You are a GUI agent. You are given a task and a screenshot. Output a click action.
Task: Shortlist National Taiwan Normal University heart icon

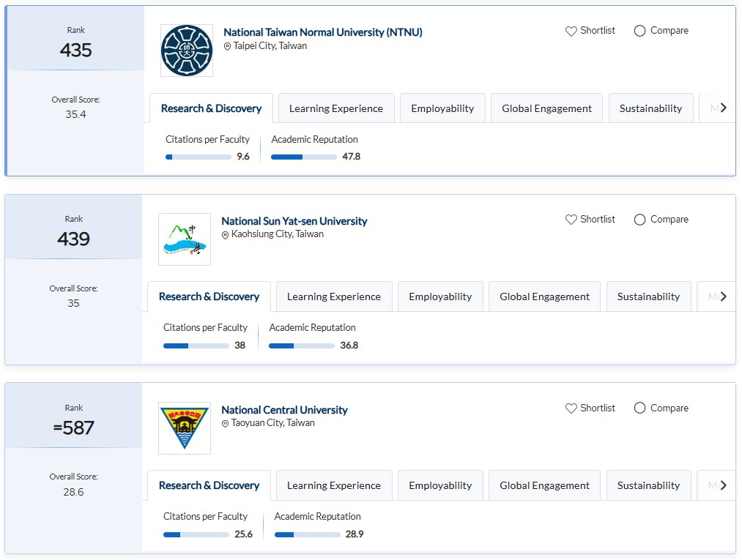pyautogui.click(x=571, y=31)
